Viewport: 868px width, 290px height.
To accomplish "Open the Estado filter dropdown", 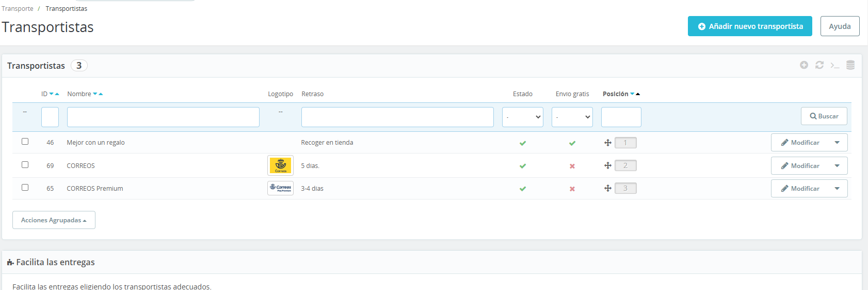I will [523, 117].
